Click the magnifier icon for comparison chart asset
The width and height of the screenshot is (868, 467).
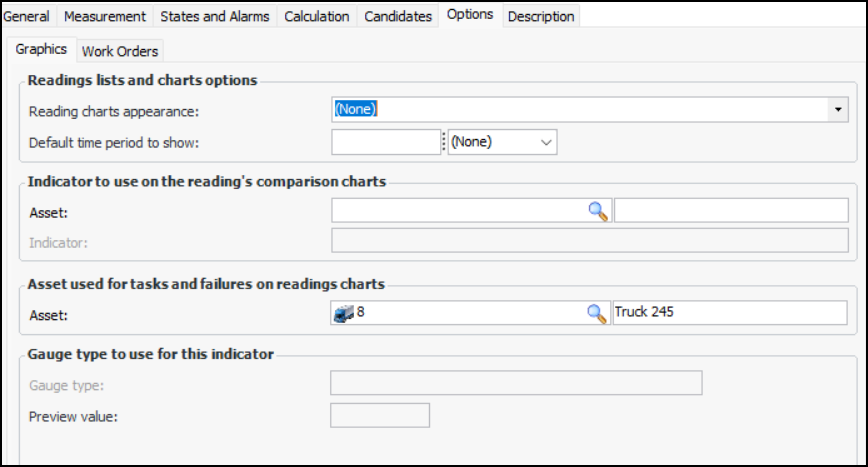(597, 211)
